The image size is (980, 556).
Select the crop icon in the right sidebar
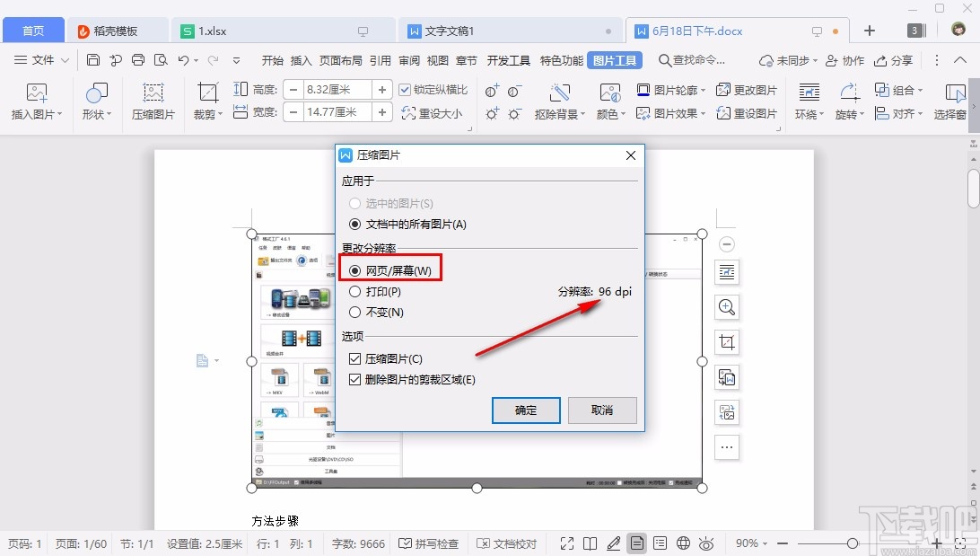point(727,342)
